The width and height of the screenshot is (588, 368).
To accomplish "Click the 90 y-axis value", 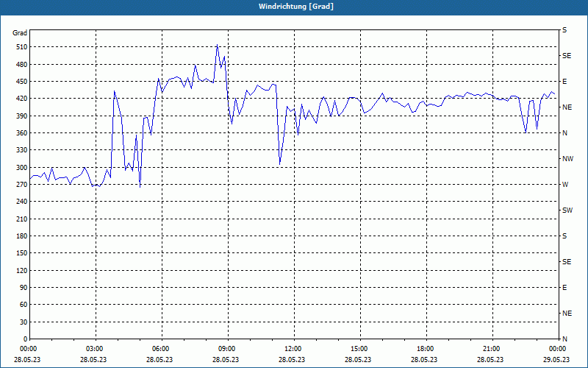I will pyautogui.click(x=23, y=288).
